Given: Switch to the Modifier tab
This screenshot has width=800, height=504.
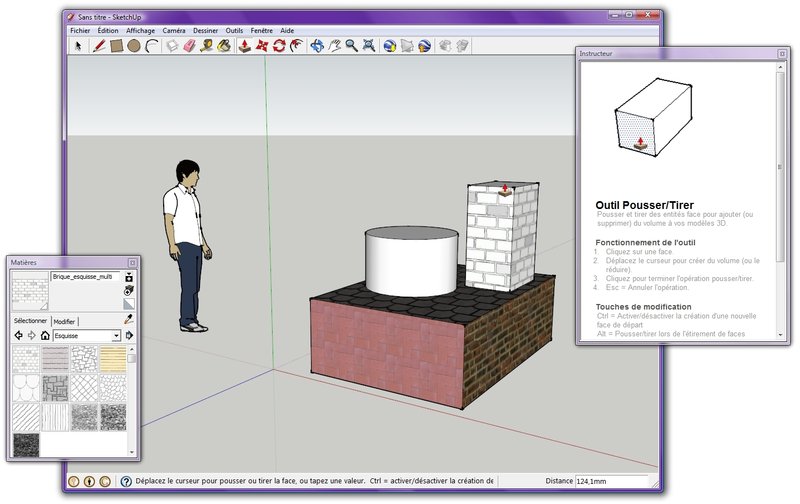Looking at the screenshot, I should [x=64, y=320].
